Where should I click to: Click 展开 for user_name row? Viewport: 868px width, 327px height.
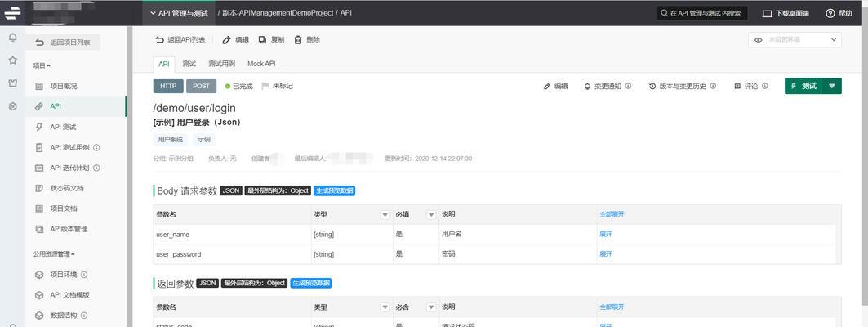(x=606, y=234)
